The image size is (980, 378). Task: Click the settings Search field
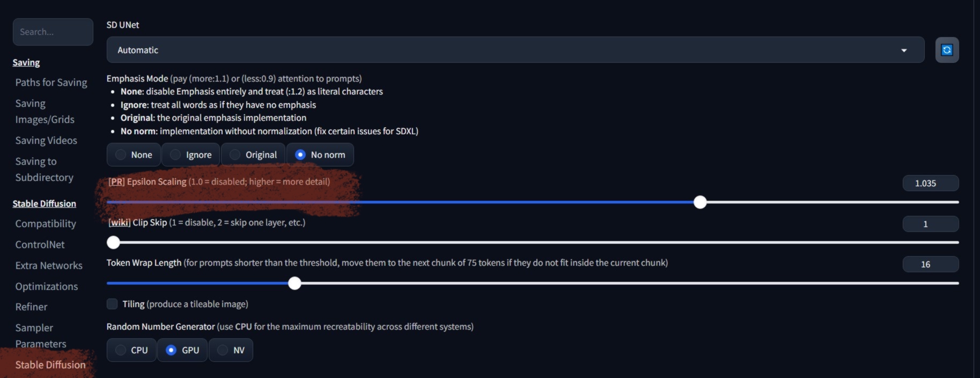(x=53, y=32)
